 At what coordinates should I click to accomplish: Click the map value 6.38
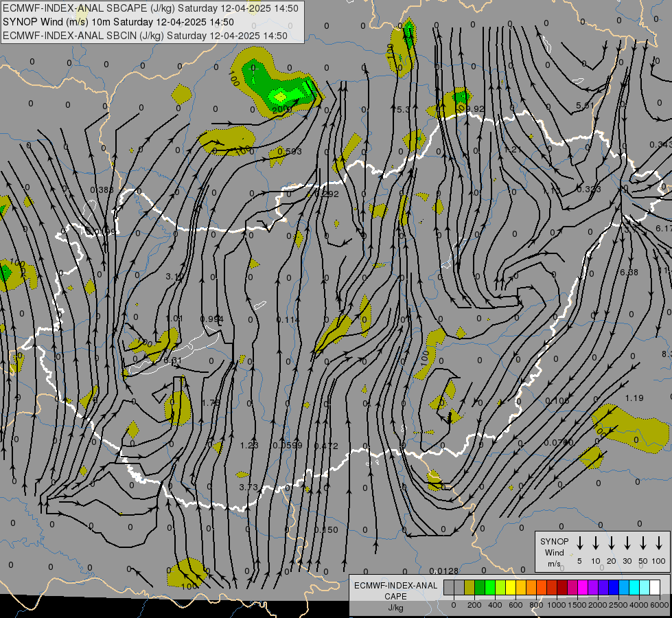click(629, 273)
